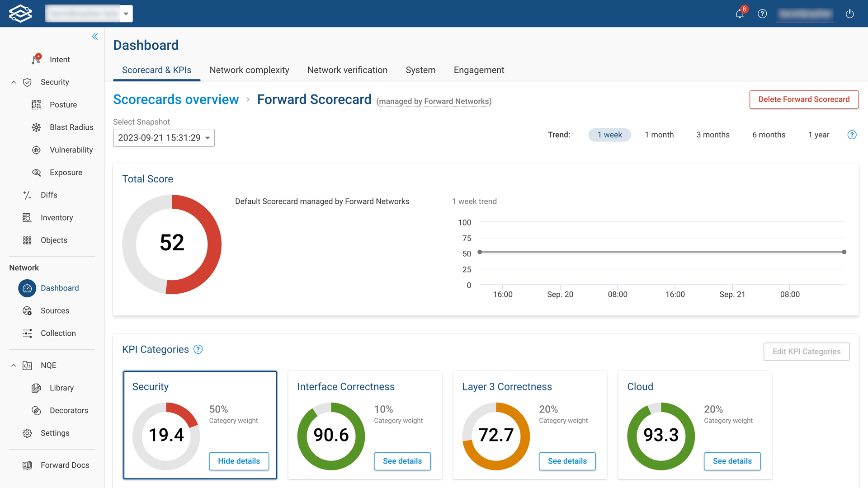Open notifications with 8 unread alerts
This screenshot has height=488, width=868.
[x=739, y=14]
